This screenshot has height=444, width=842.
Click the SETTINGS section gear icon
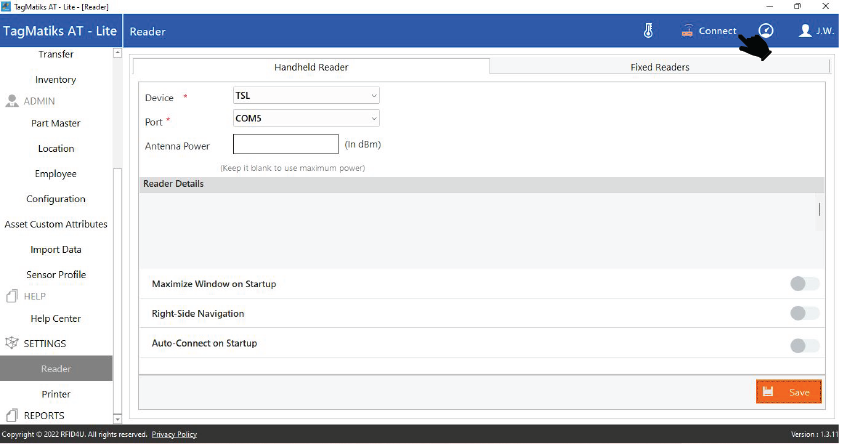pos(13,343)
